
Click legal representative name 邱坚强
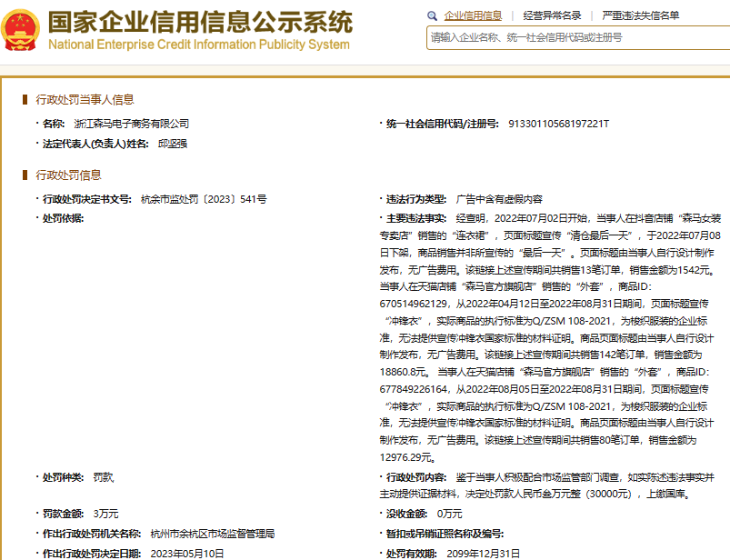coord(172,144)
